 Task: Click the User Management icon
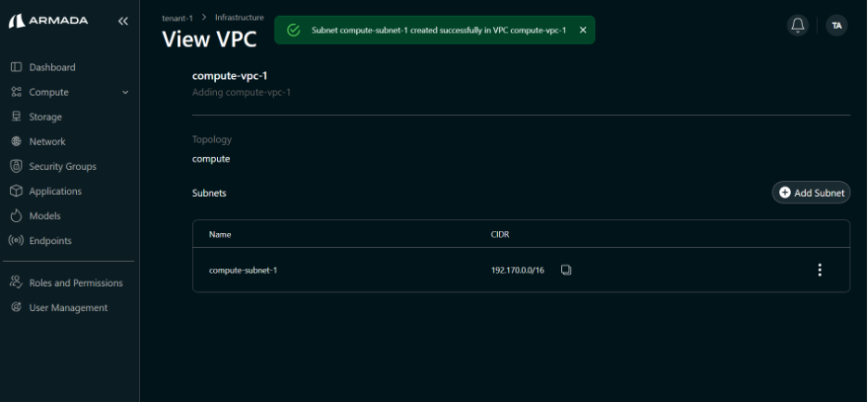pos(16,307)
